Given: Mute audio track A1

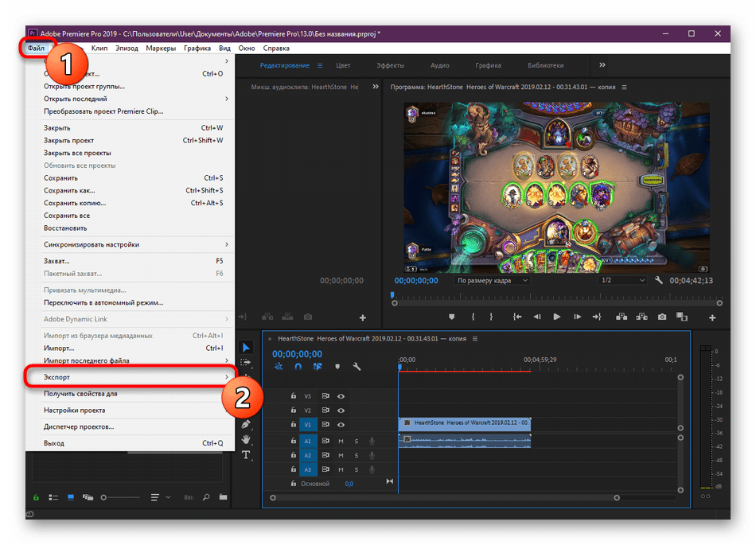Looking at the screenshot, I should (341, 441).
